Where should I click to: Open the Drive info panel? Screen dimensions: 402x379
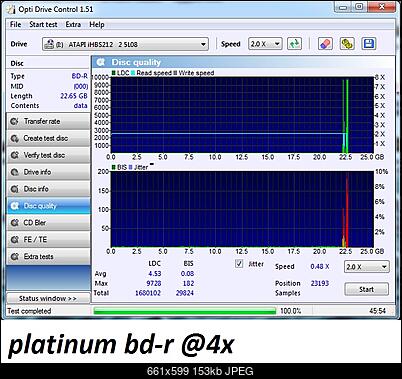point(48,172)
